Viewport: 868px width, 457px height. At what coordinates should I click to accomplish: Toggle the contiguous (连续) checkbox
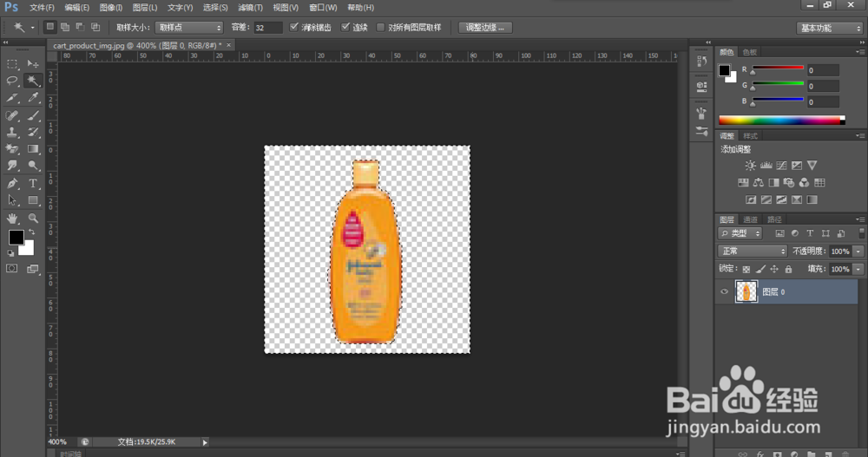[x=345, y=27]
